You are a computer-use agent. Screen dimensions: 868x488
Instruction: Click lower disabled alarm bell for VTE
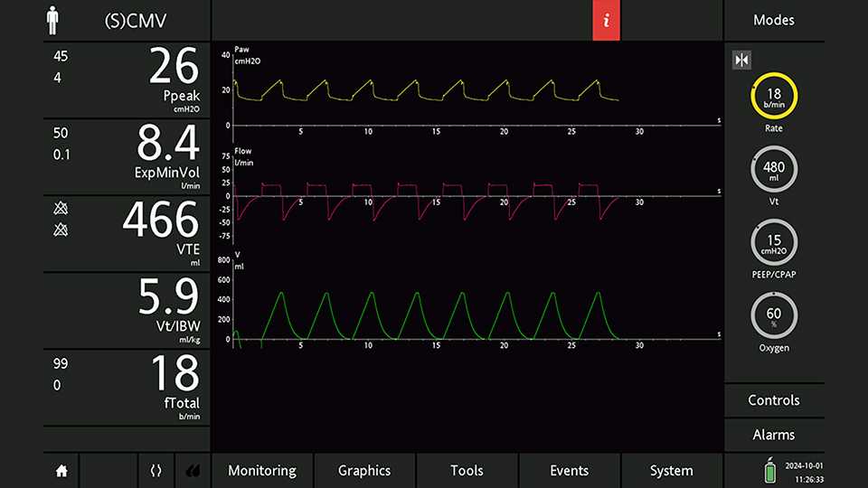click(61, 229)
